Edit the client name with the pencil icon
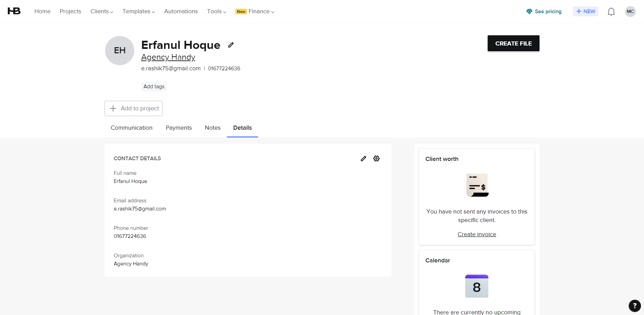644x315 pixels. [231, 45]
